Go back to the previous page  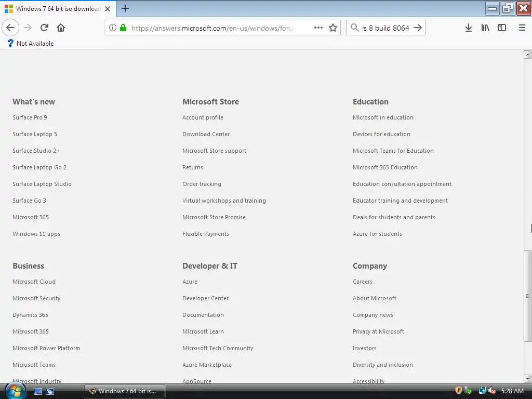pos(10,28)
